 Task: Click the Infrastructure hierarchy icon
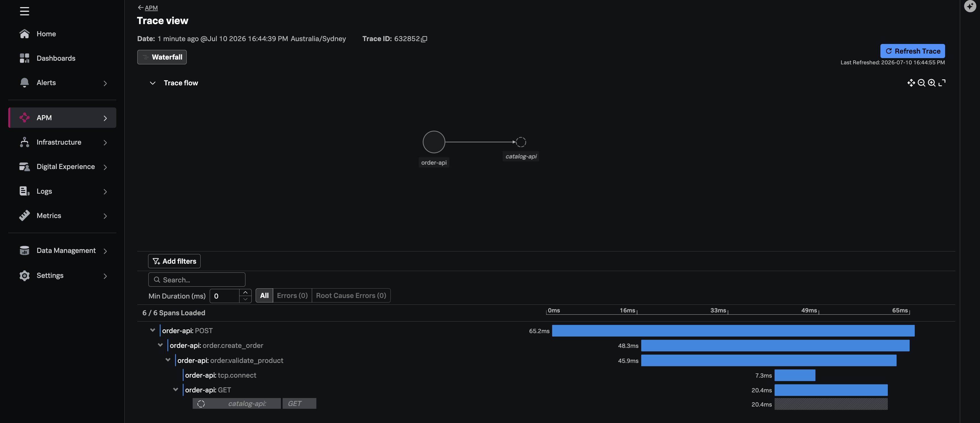24,142
